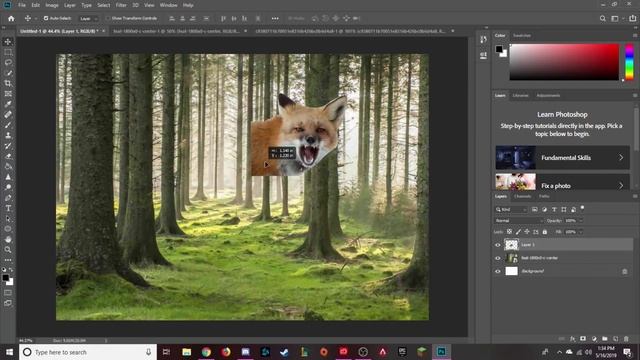Hide the forest layer eye icon
This screenshot has height=360, width=640.
click(x=498, y=258)
